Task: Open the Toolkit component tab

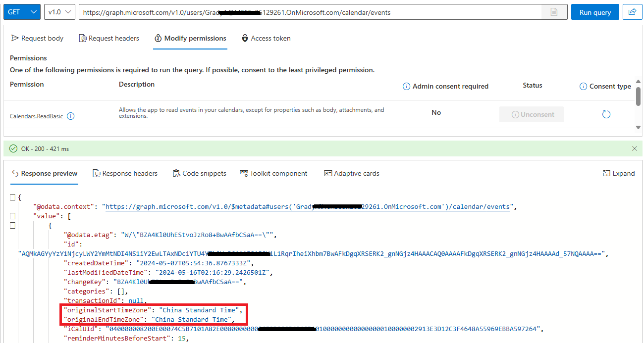Action: (274, 173)
